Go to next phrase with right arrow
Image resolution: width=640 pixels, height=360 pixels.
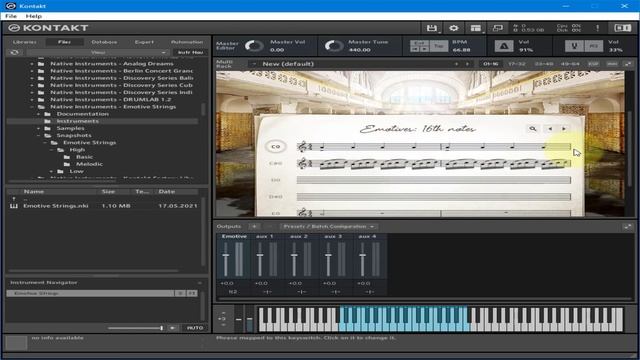tap(564, 129)
